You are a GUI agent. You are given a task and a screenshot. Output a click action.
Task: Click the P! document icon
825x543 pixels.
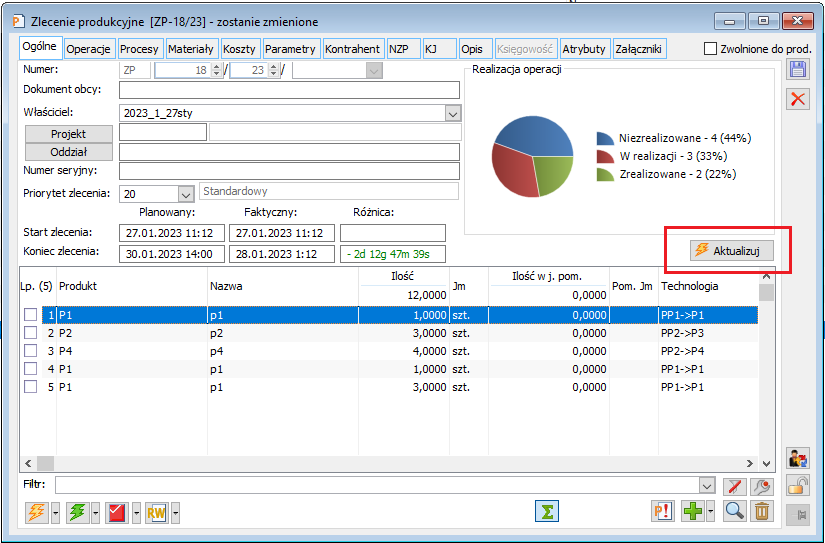point(662,511)
